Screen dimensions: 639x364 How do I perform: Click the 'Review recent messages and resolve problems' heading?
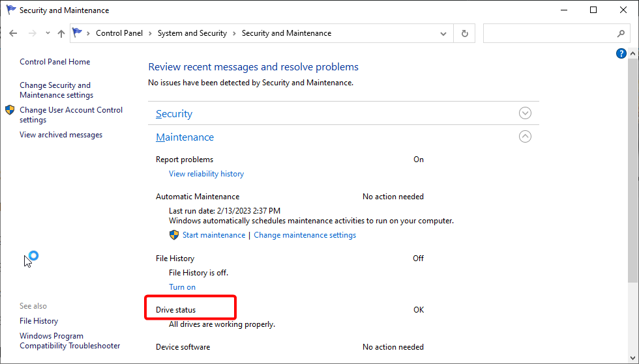[253, 67]
